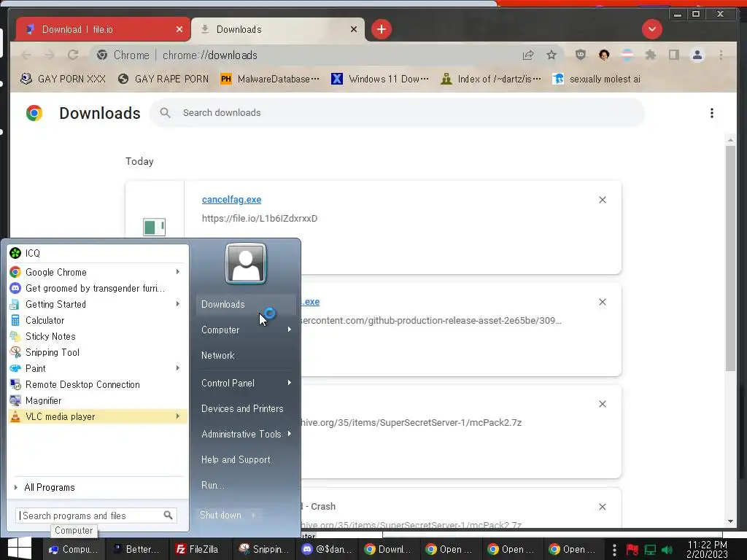Close the Download | file.io tab
Image resolution: width=747 pixels, height=560 pixels.
[x=179, y=29]
